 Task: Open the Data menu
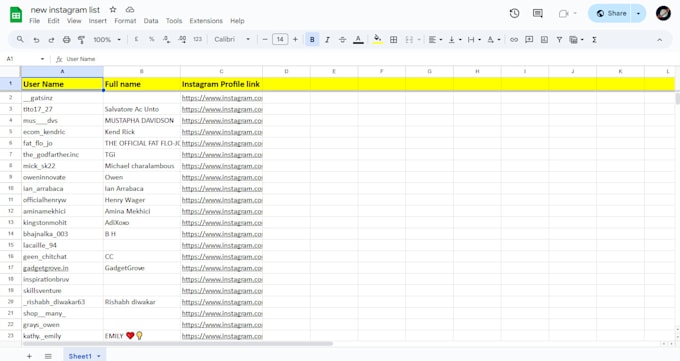[151, 21]
